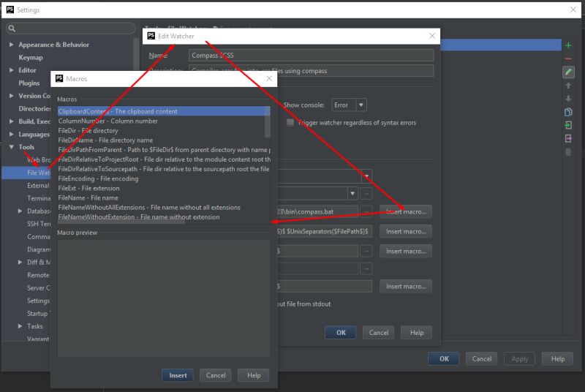Click the PS logo in Edit Watcher title bar
Image resolution: width=585 pixels, height=392 pixels.
pyautogui.click(x=151, y=36)
